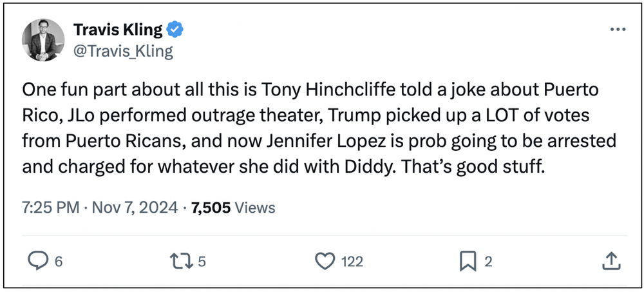
Task: Open Travis Kling's profile photo
Action: pos(44,40)
